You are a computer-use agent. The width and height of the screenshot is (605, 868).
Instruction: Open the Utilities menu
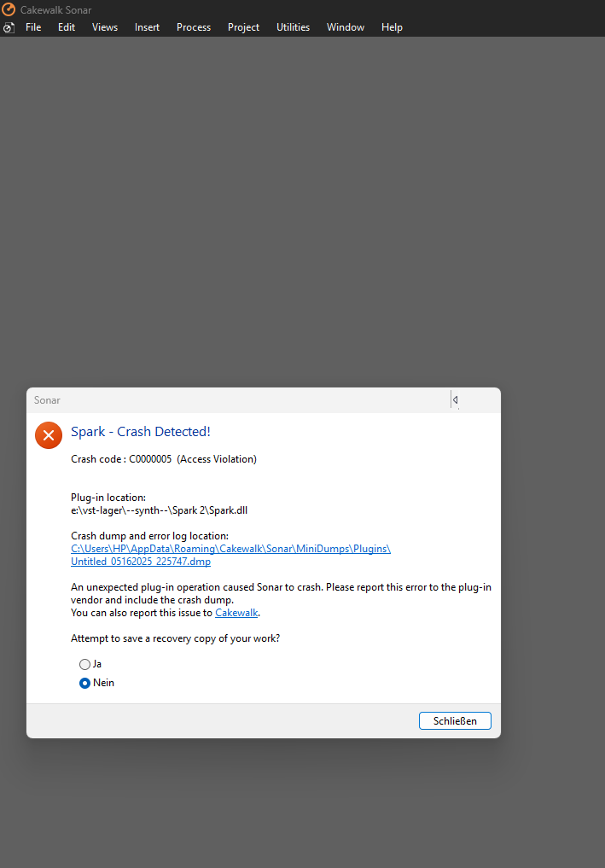pyautogui.click(x=293, y=27)
